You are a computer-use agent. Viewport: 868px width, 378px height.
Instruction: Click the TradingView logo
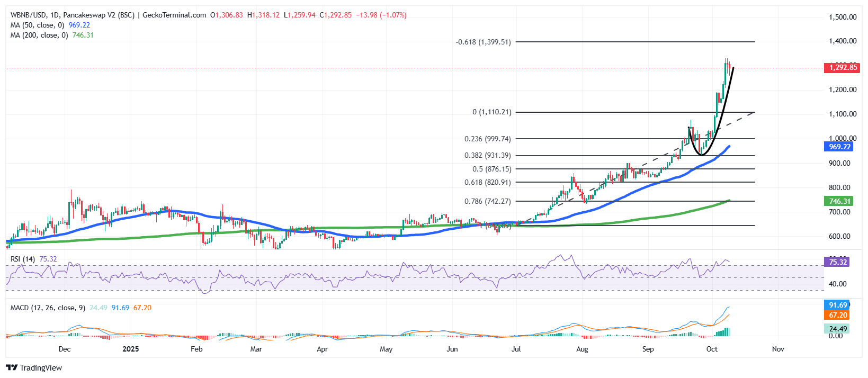point(34,368)
